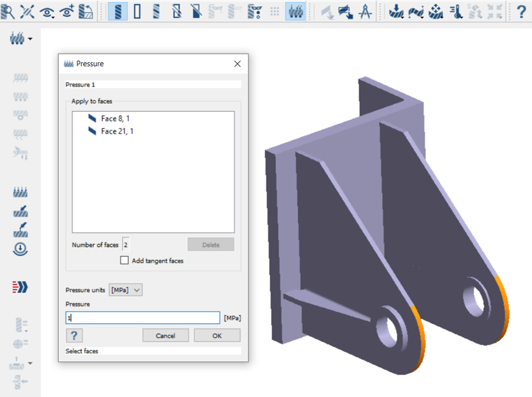Screen dimensions: 532x397
Task: Click the thermometer temperature load icon
Action: [x=455, y=11]
